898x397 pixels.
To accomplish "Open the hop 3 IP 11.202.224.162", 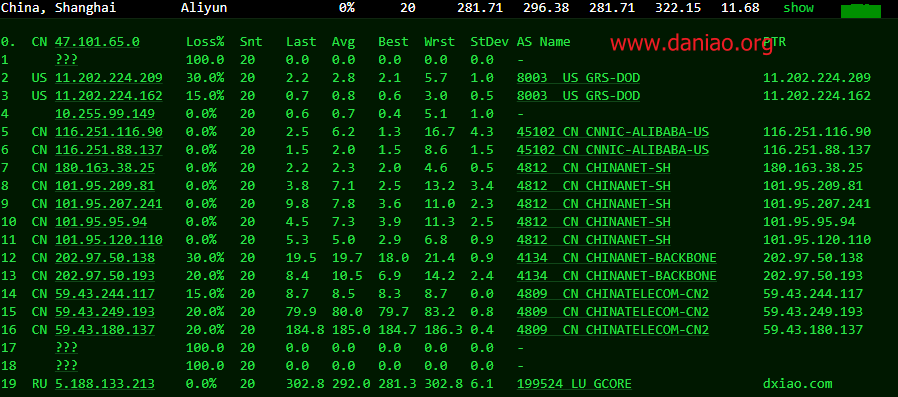I will point(109,96).
